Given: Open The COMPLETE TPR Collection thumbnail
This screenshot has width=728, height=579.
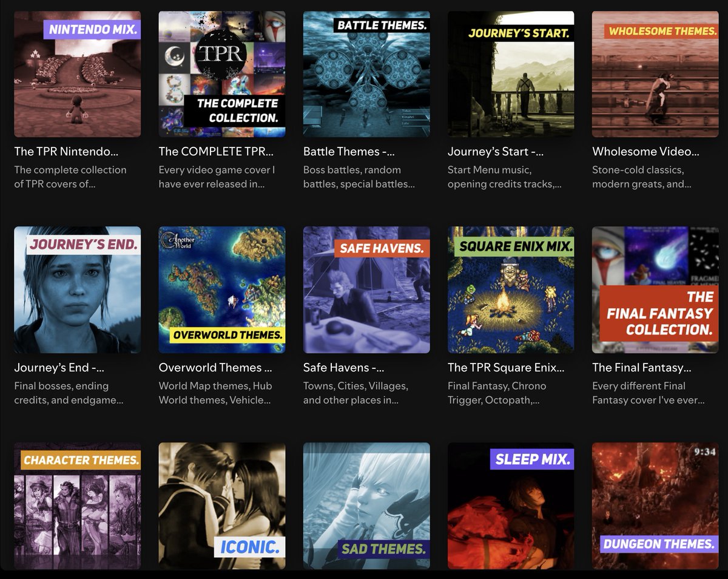Looking at the screenshot, I should pos(221,73).
